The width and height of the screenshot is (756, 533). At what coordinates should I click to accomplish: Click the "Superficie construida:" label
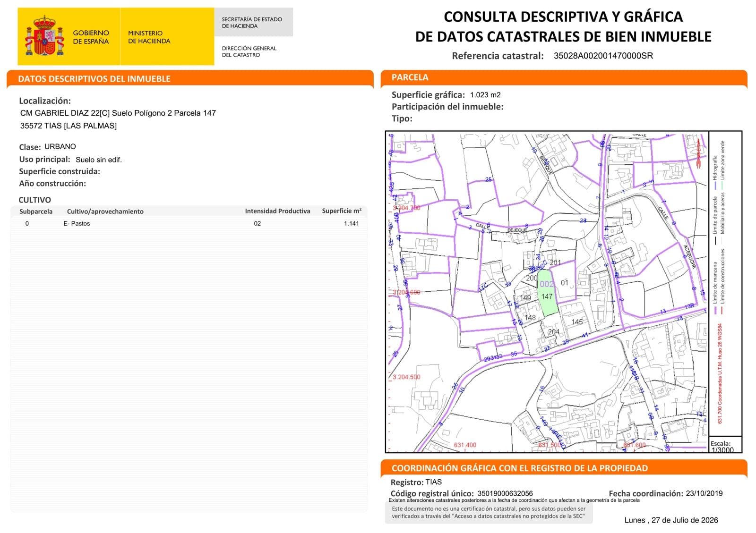pos(60,171)
